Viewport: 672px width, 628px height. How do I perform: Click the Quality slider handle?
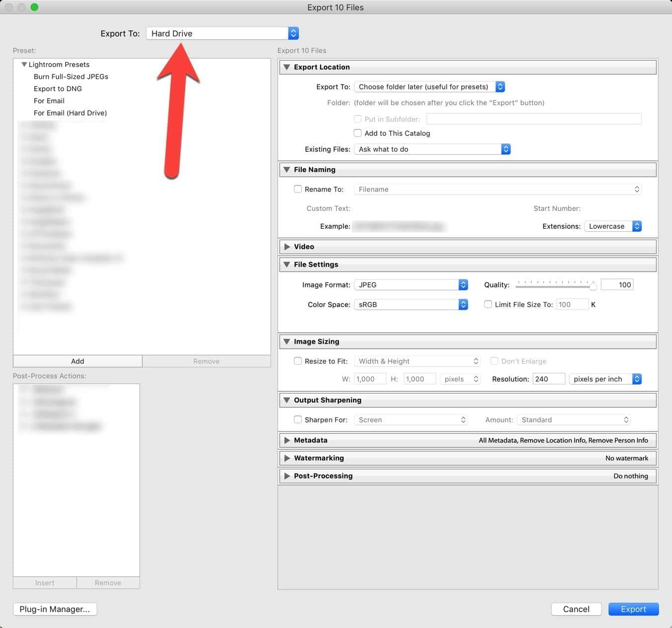point(593,285)
